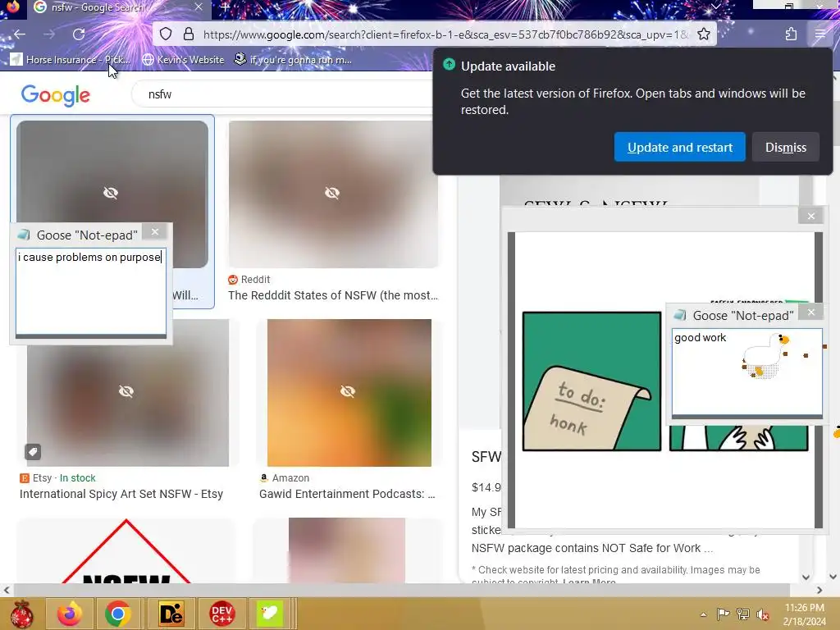Image resolution: width=840 pixels, height=630 pixels.
Task: Click the search box containing nsfw
Action: 284,94
